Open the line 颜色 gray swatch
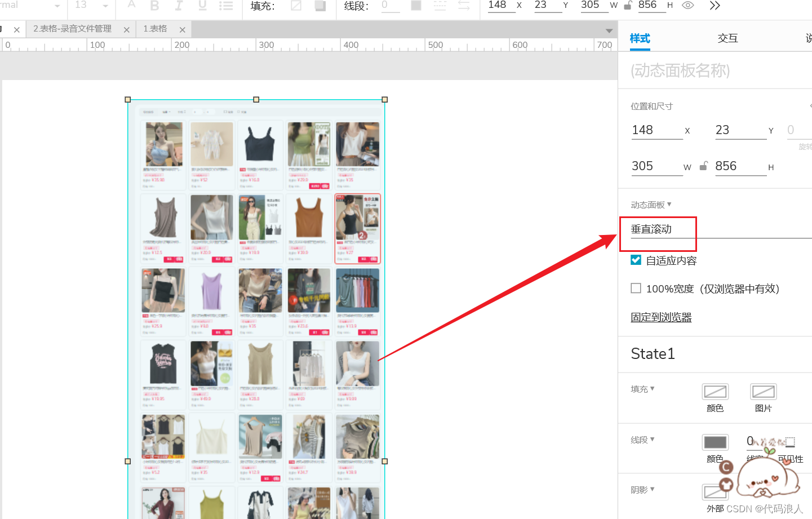 coord(715,442)
